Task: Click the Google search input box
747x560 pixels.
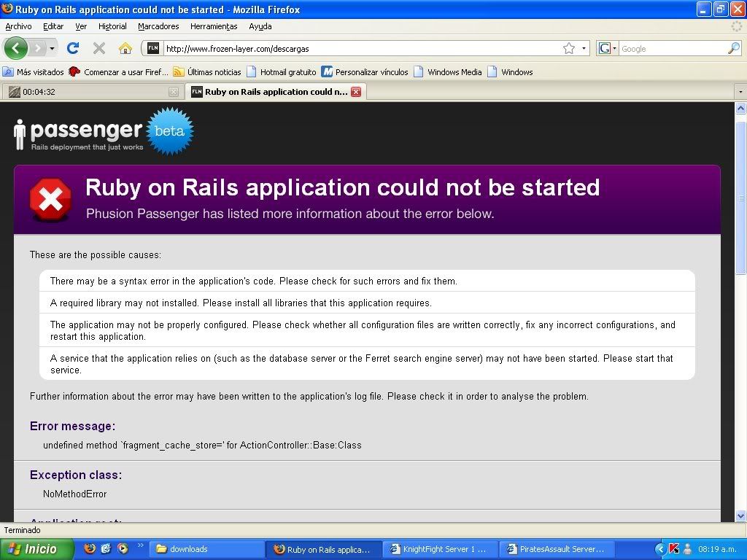Action: 673,49
